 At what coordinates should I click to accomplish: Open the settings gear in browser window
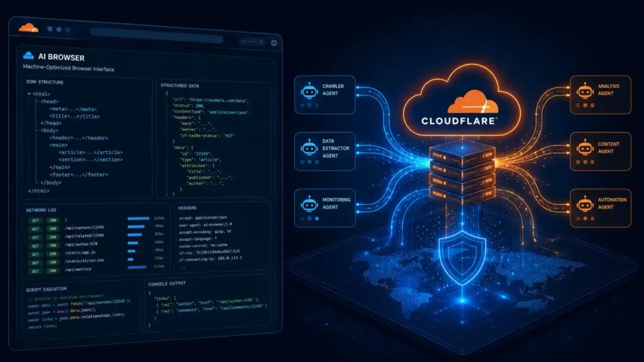(x=274, y=43)
